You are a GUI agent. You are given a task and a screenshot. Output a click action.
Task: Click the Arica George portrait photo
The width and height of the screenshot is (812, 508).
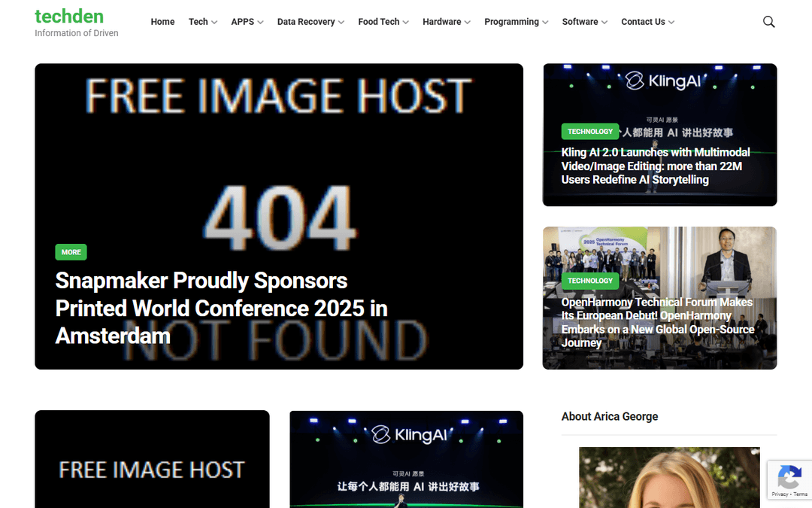click(669, 477)
